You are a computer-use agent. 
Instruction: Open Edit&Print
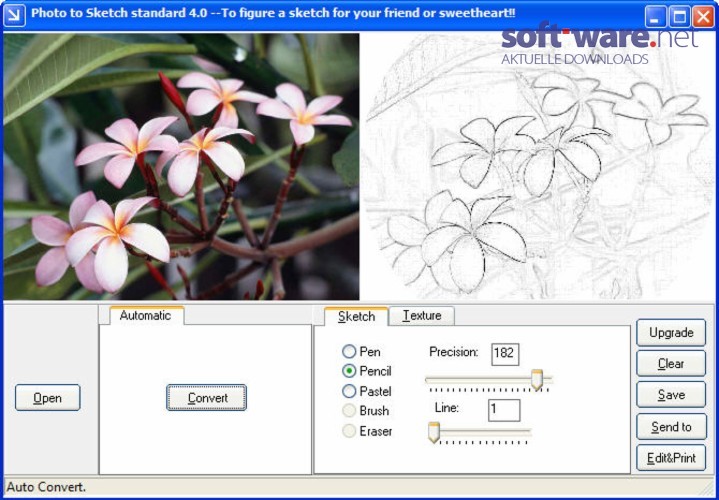671,458
